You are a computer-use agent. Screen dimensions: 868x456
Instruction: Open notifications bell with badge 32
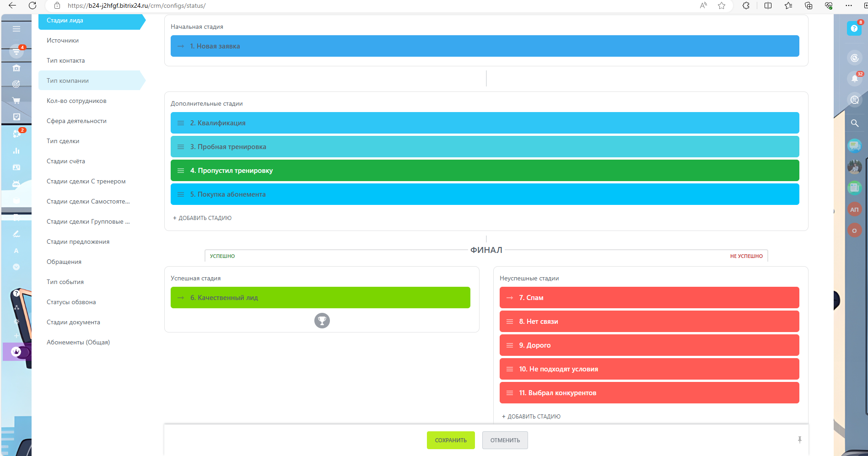(854, 79)
